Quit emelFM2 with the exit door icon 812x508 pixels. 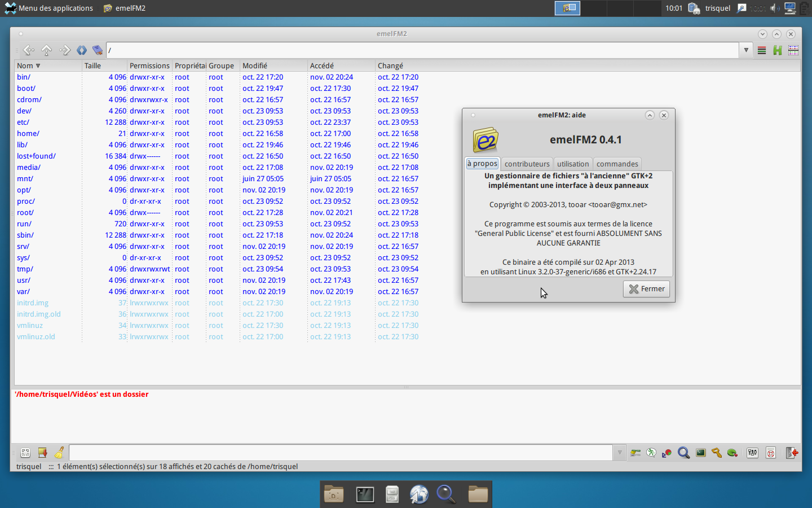(x=792, y=453)
